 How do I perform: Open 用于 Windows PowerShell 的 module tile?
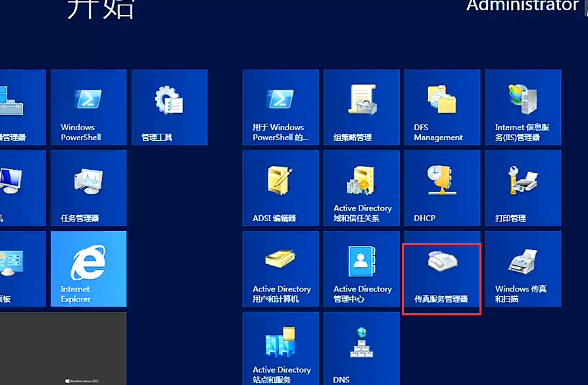tap(280, 107)
